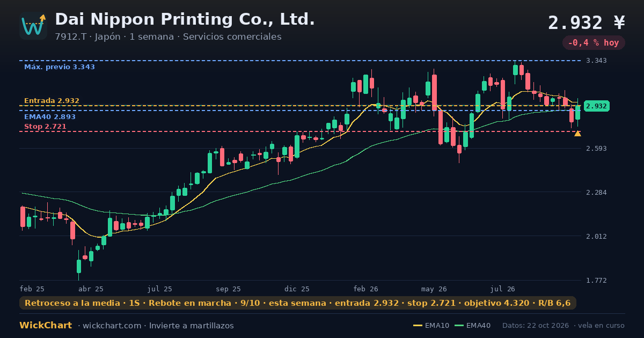Click the 2.012 price axis value
Image resolution: width=644 pixels, height=338 pixels.
(596, 236)
